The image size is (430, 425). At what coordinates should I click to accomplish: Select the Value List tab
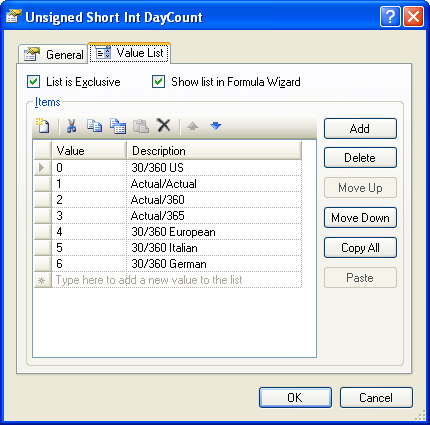[130, 53]
